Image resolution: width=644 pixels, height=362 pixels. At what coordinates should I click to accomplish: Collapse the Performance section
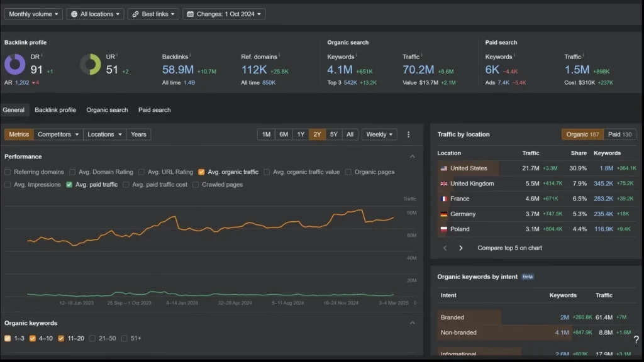point(412,156)
